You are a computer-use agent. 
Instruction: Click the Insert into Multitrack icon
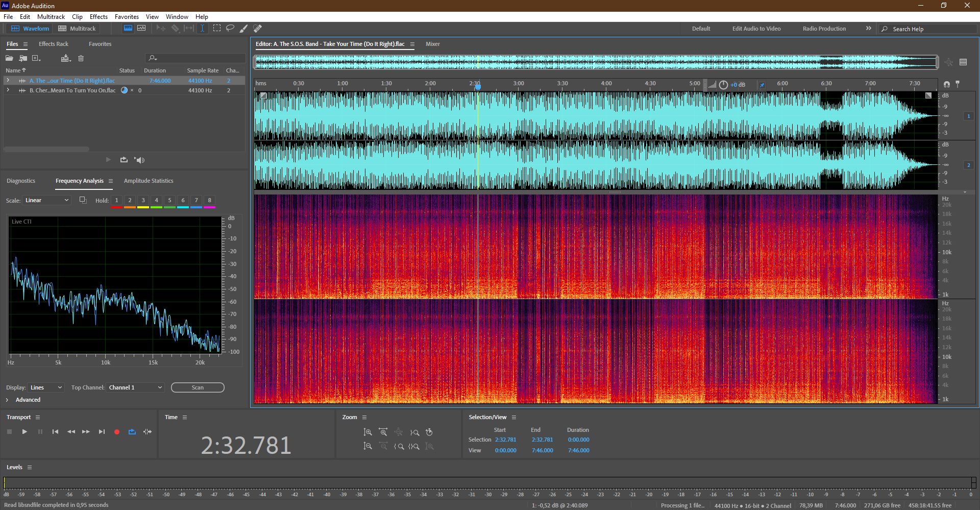[65, 58]
